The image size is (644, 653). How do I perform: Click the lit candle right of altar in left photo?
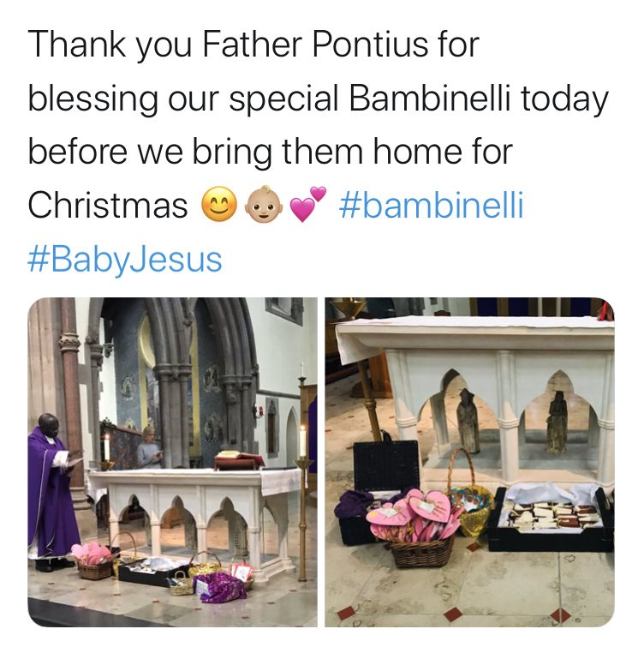pyautogui.click(x=302, y=440)
